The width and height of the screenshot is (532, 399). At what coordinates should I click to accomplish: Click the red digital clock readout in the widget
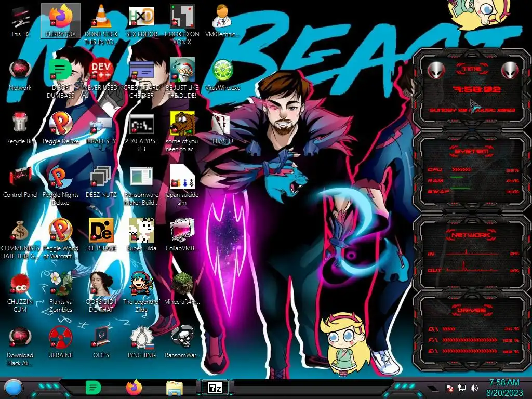pos(477,89)
